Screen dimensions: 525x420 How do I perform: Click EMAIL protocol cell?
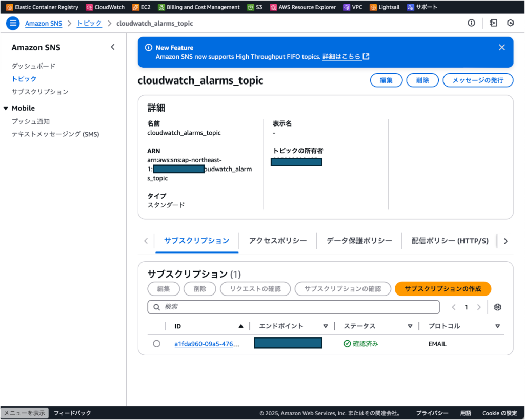[x=437, y=344]
